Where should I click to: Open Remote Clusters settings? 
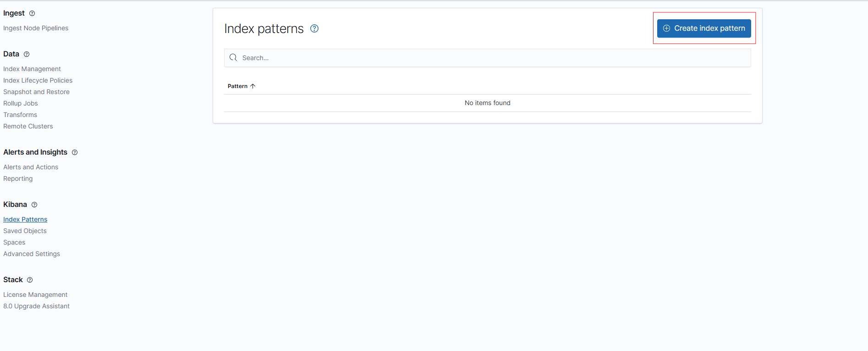[x=28, y=126]
